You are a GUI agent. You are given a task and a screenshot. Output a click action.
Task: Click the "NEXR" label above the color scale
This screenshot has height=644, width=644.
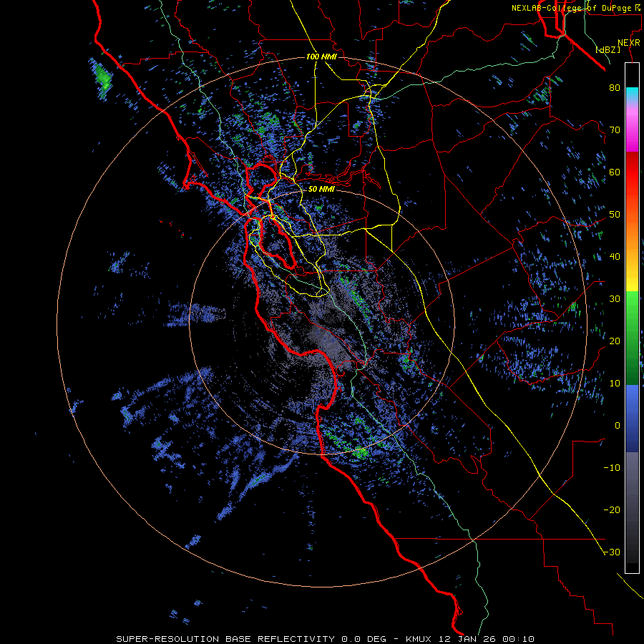[x=629, y=43]
